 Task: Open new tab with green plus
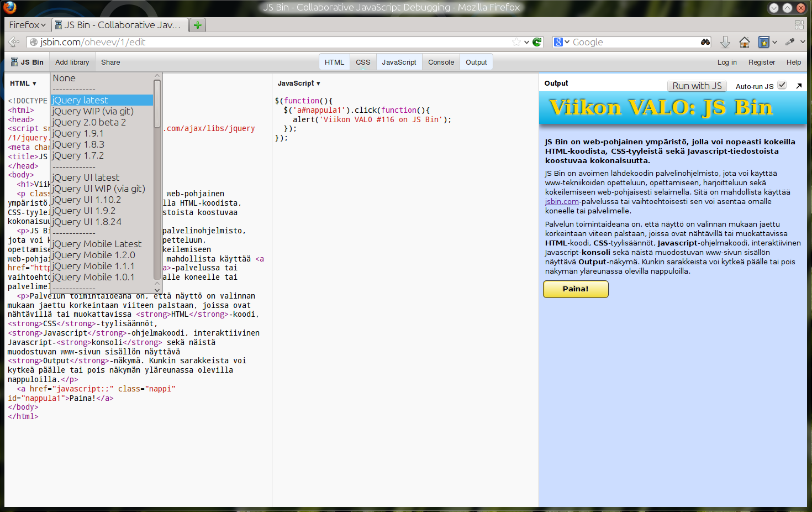click(197, 25)
